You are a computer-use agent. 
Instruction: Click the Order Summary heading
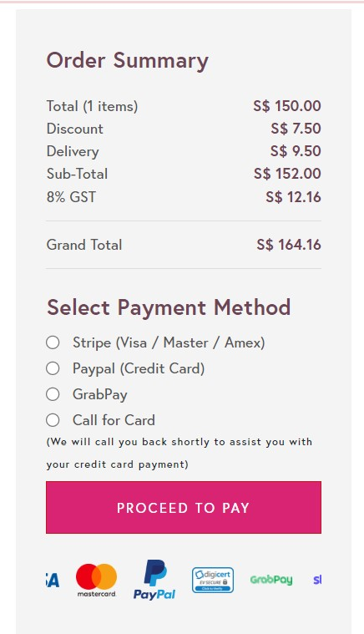click(128, 61)
